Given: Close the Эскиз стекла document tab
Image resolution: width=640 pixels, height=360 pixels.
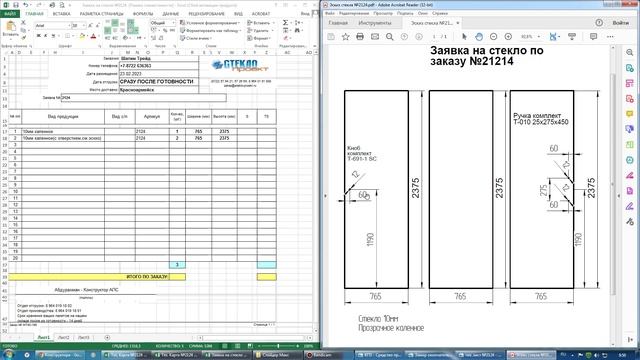Looking at the screenshot, I should tap(458, 23).
